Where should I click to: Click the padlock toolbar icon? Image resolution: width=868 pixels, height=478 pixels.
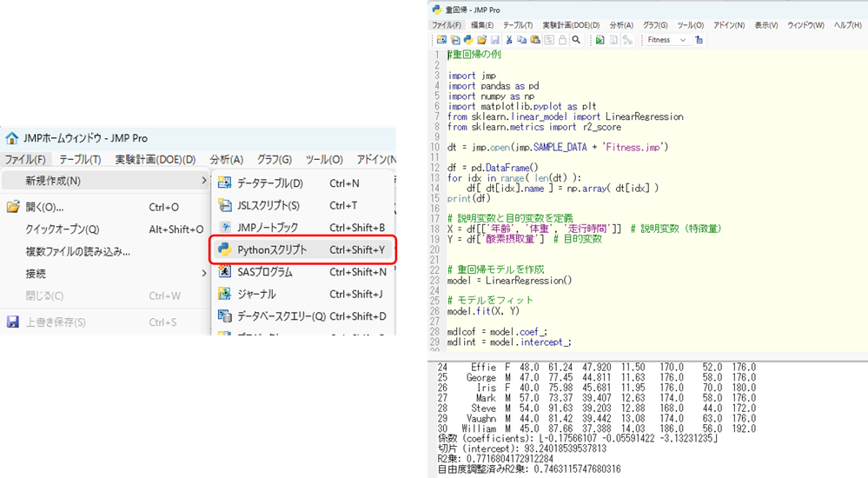point(562,40)
